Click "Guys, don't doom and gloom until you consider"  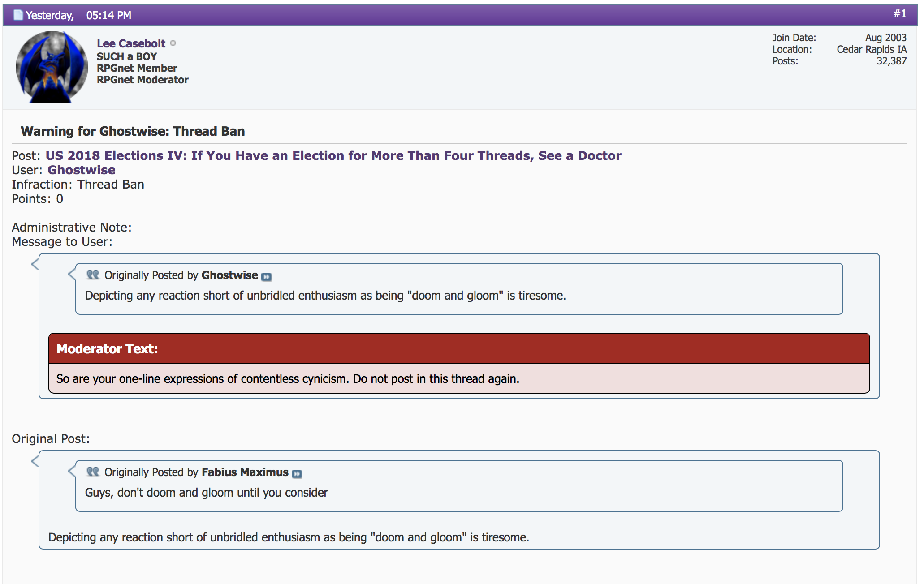coord(207,493)
